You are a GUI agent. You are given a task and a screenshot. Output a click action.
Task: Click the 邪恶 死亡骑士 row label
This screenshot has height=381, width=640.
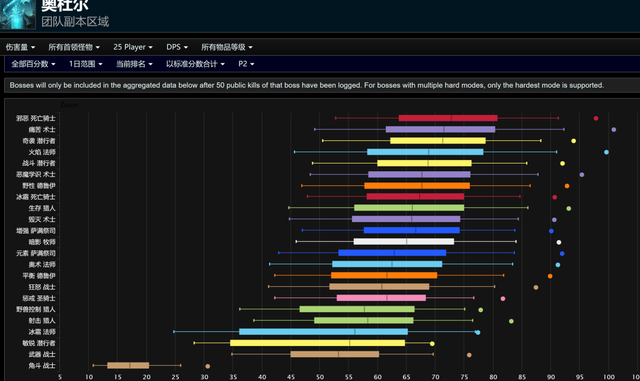[x=36, y=118]
